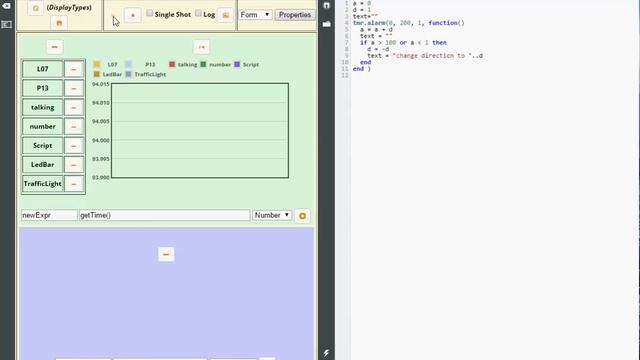Click the talking expression button
Image resolution: width=640 pixels, height=360 pixels.
click(x=42, y=107)
